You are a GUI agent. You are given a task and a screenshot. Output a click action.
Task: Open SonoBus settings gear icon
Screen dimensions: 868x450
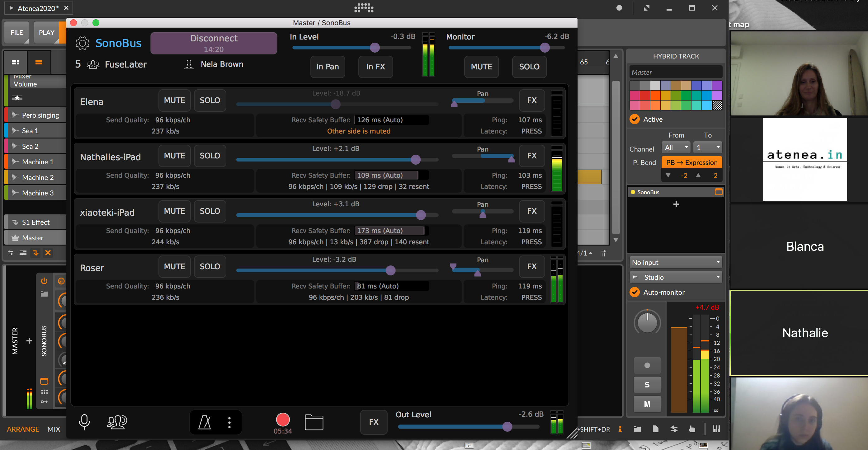(x=82, y=43)
